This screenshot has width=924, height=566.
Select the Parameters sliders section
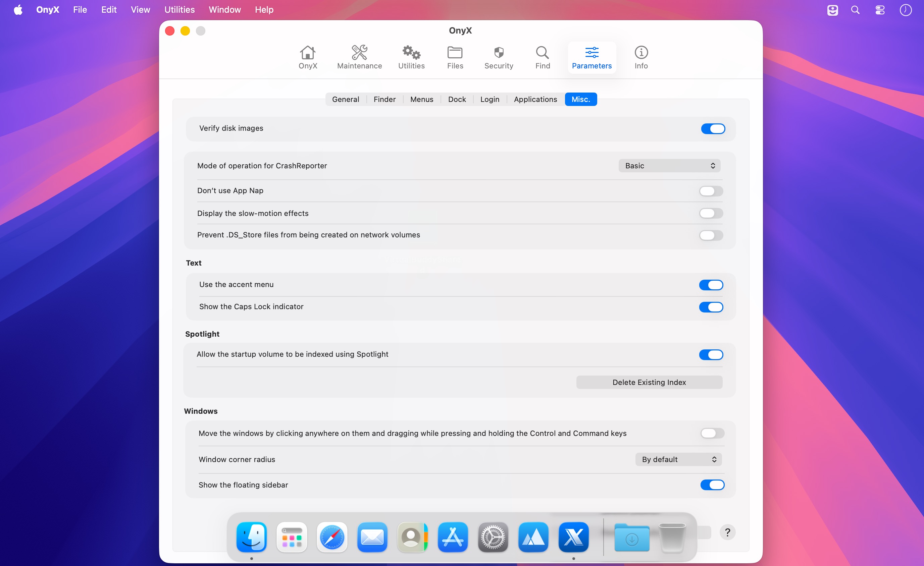pyautogui.click(x=592, y=58)
